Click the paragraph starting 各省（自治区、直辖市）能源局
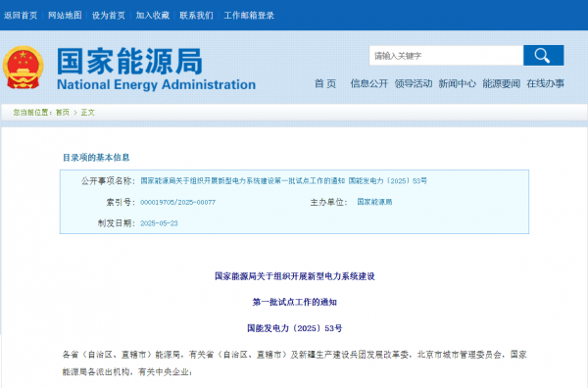Screen dimensions: 588x388 (x=295, y=363)
